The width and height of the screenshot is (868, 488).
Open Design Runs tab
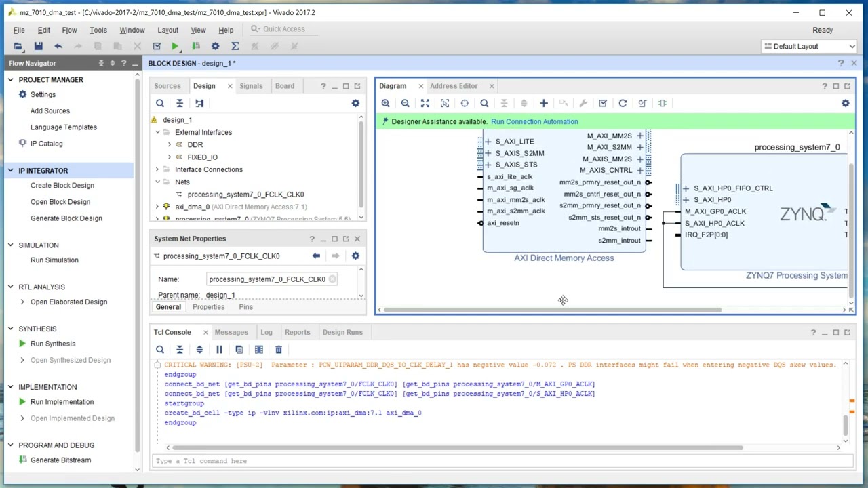pyautogui.click(x=342, y=332)
